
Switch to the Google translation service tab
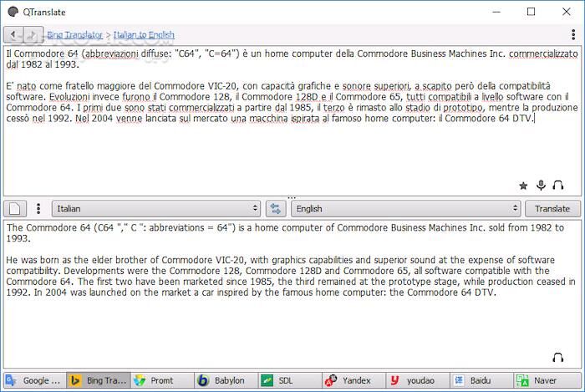tap(33, 380)
